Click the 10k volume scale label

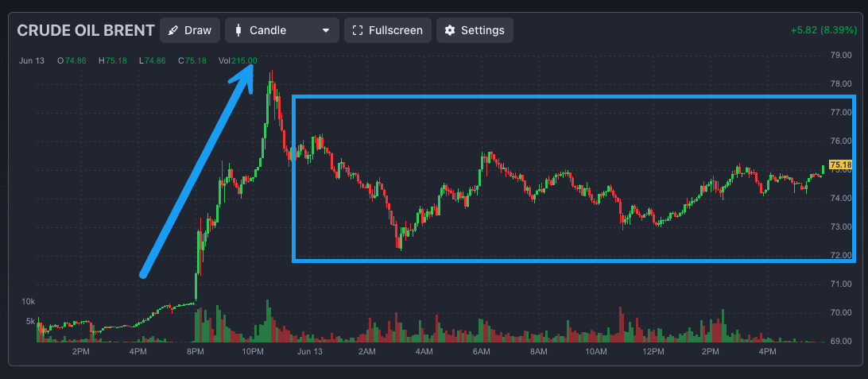(x=29, y=302)
